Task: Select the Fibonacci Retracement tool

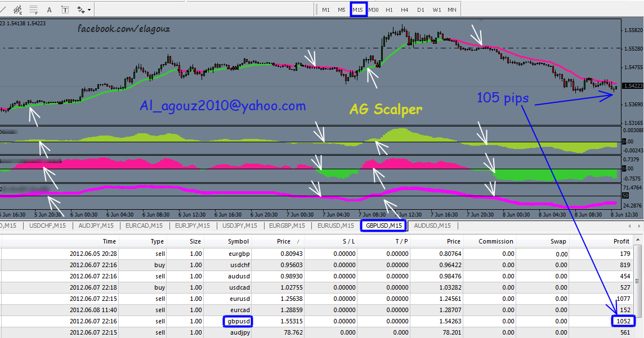Action: click(x=34, y=10)
